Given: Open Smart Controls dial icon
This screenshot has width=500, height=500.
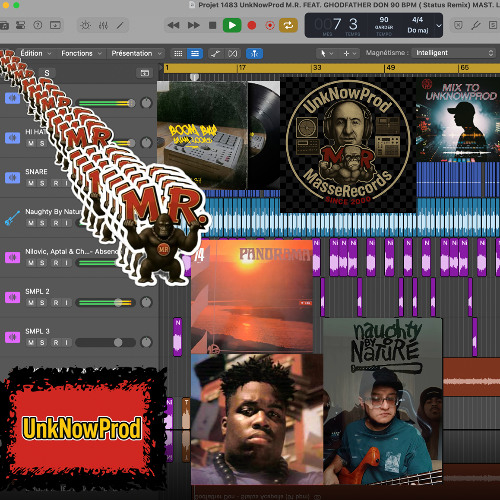Looking at the screenshot, I should click(86, 25).
